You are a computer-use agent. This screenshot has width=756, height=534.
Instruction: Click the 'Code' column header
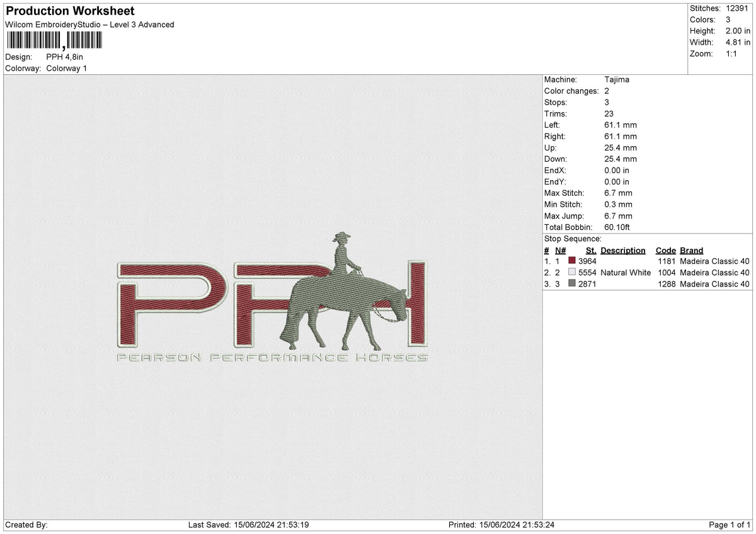pos(666,251)
